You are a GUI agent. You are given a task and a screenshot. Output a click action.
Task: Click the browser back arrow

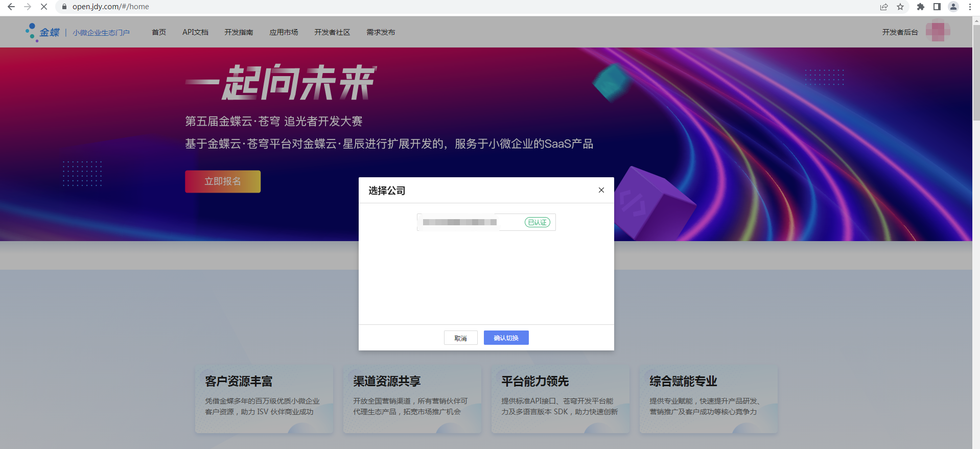point(11,7)
